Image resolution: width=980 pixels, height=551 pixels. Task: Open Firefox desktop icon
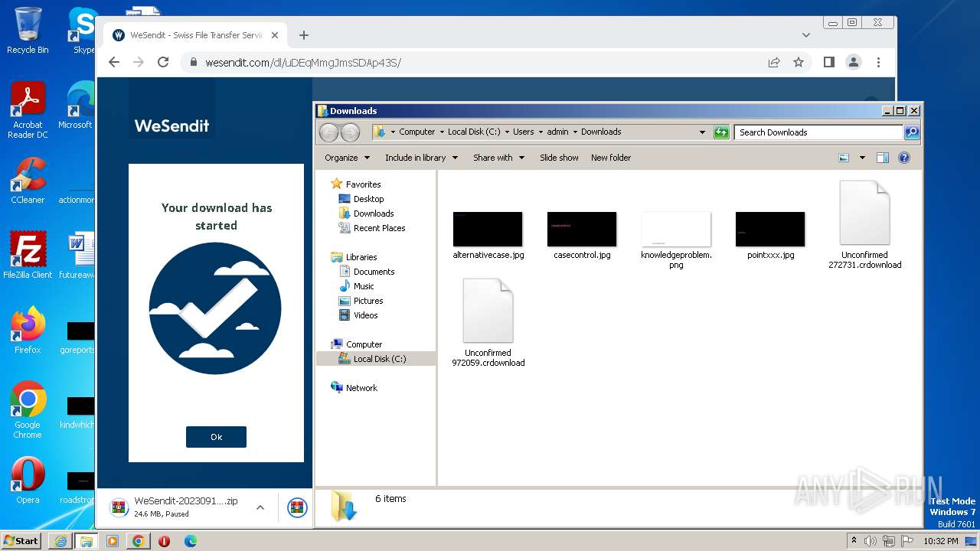pyautogui.click(x=28, y=330)
